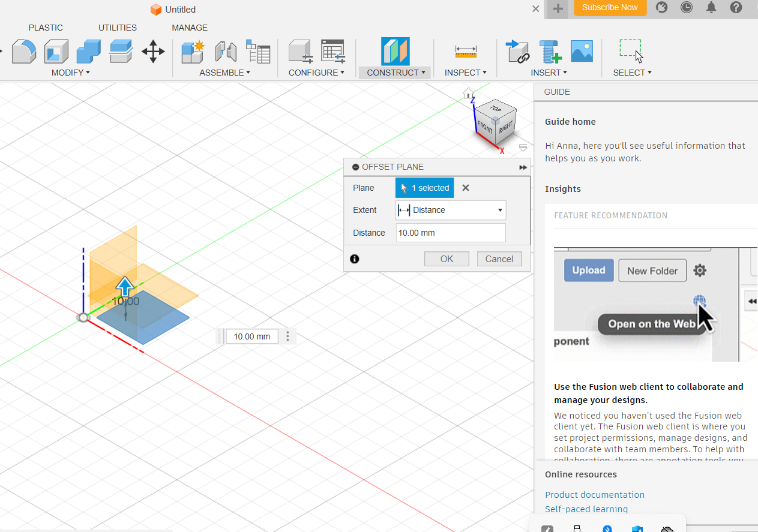Select the Shell tool icon
This screenshot has width=758, height=532.
pos(56,52)
